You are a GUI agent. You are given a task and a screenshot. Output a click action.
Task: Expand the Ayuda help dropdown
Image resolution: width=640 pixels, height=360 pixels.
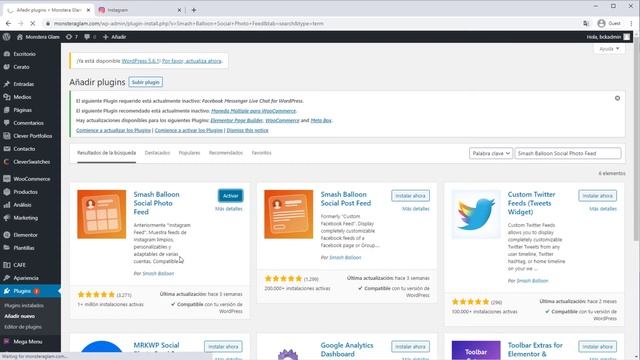(x=609, y=49)
